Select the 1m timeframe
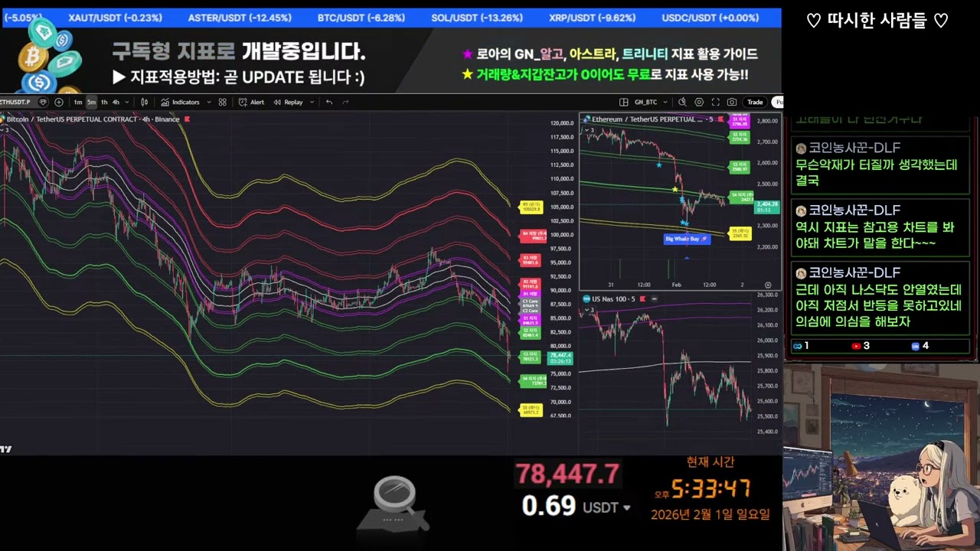The height and width of the screenshot is (551, 980). [x=78, y=102]
